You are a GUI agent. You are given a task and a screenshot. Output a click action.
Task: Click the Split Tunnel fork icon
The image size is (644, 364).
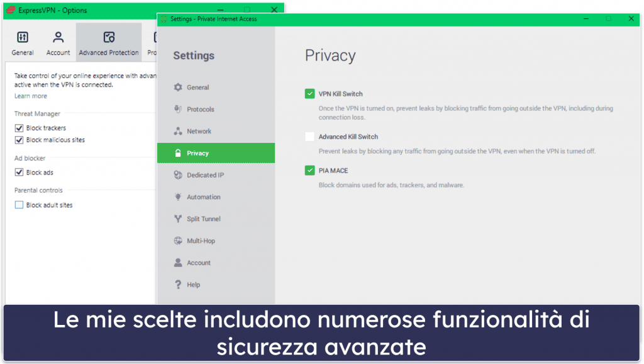click(x=178, y=219)
